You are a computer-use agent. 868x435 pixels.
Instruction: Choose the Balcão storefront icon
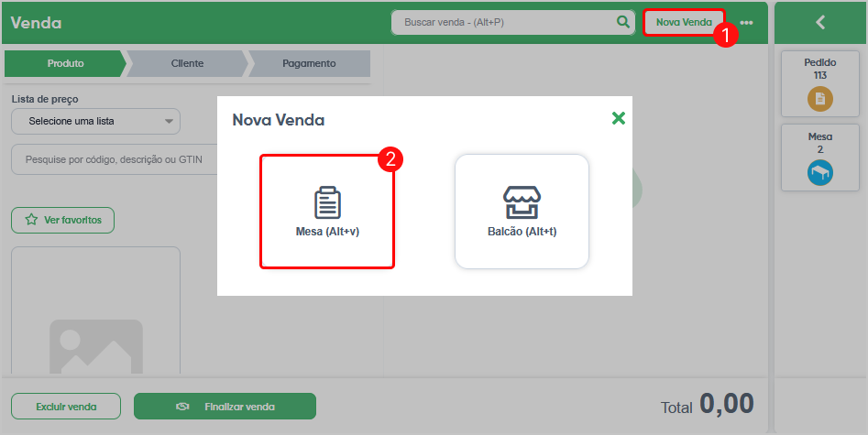(x=522, y=202)
